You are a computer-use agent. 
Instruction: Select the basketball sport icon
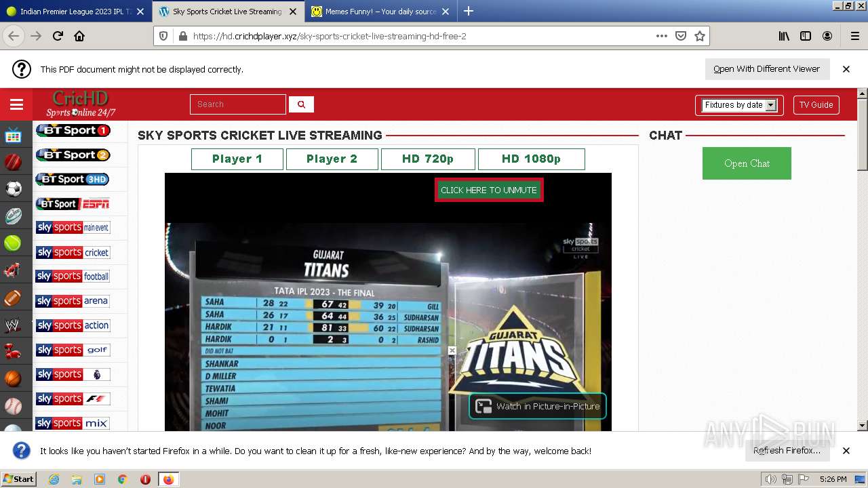[13, 379]
